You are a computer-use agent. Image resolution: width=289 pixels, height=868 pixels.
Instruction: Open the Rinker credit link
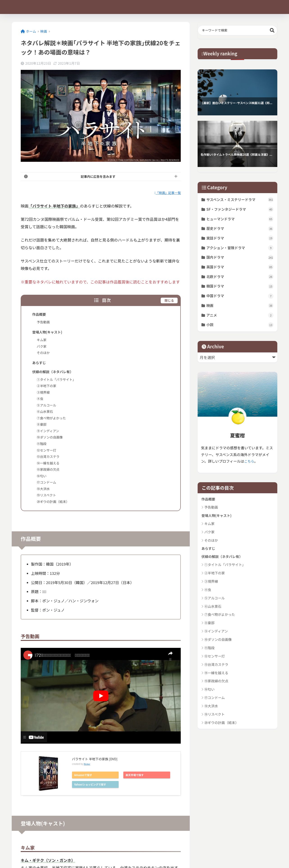[x=87, y=764]
